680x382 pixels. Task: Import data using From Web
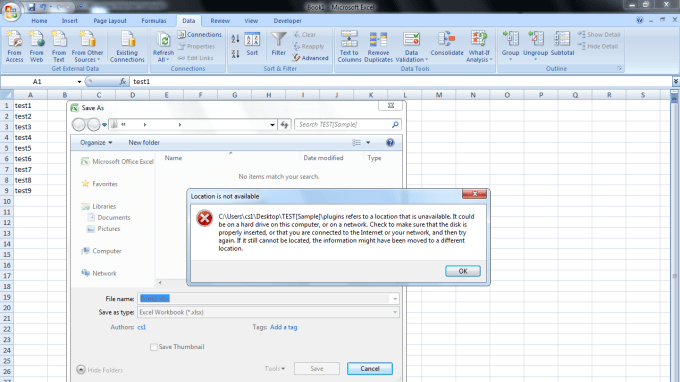pyautogui.click(x=36, y=46)
